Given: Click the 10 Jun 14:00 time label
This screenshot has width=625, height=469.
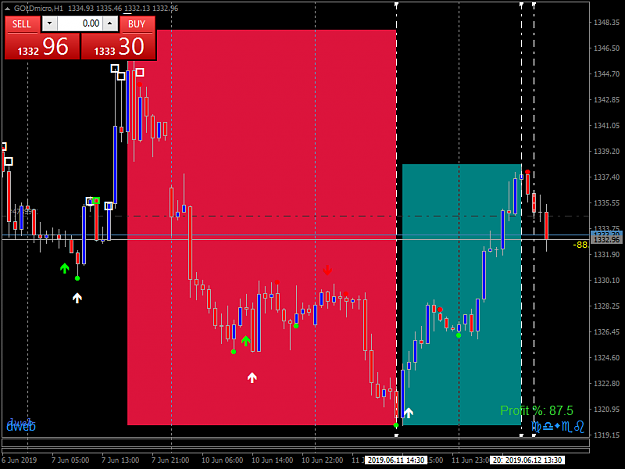Looking at the screenshot, I should click(x=272, y=460).
